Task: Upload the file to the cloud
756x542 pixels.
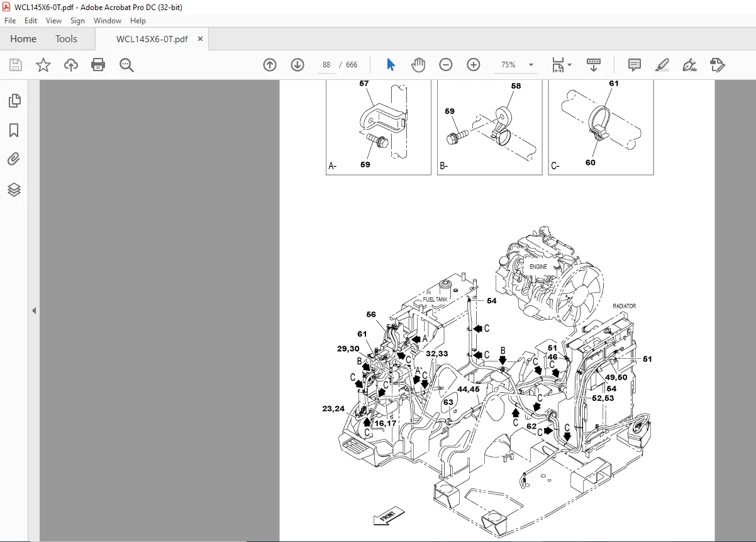Action: click(x=71, y=65)
